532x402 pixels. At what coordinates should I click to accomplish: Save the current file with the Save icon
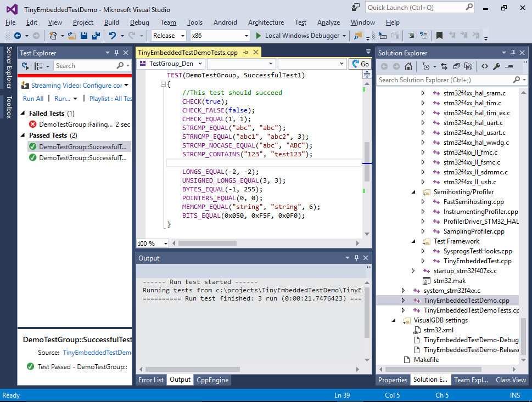tap(84, 36)
